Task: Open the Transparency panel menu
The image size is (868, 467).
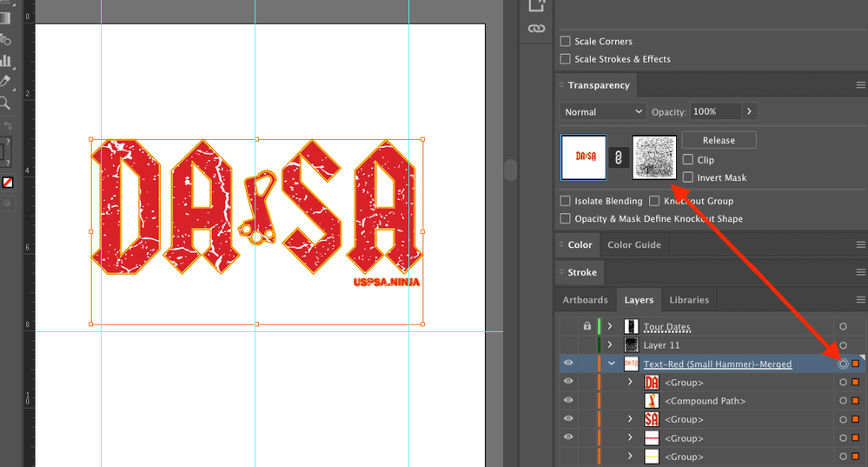Action: [x=860, y=85]
